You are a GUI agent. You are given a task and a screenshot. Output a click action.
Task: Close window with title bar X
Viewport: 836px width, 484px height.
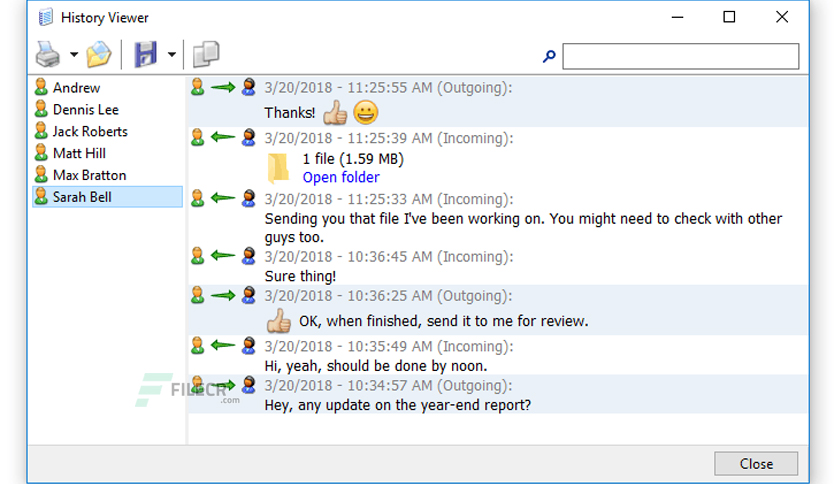coord(782,17)
